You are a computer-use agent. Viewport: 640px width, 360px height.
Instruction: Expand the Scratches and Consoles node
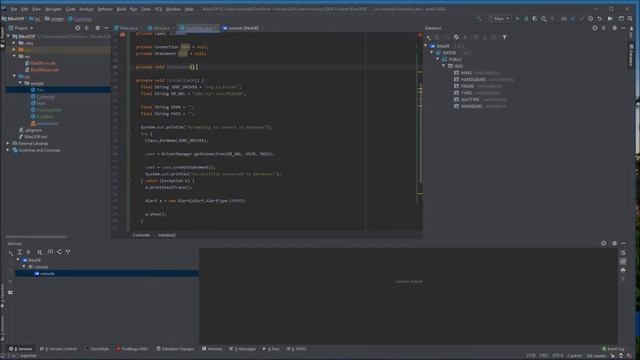(x=8, y=150)
